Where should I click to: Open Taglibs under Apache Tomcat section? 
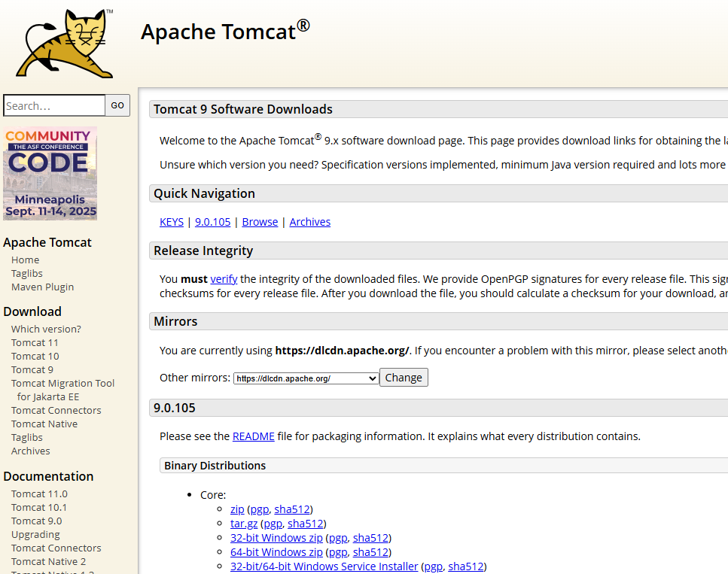[x=27, y=273]
